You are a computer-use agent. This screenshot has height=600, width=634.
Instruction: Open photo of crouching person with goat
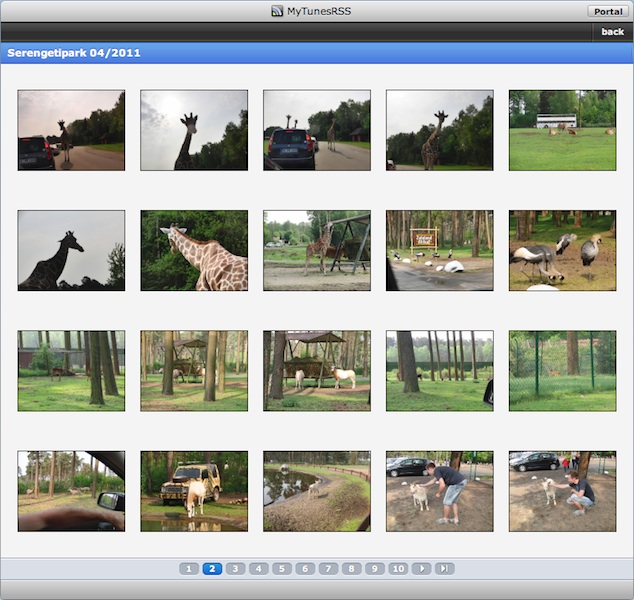[x=562, y=490]
